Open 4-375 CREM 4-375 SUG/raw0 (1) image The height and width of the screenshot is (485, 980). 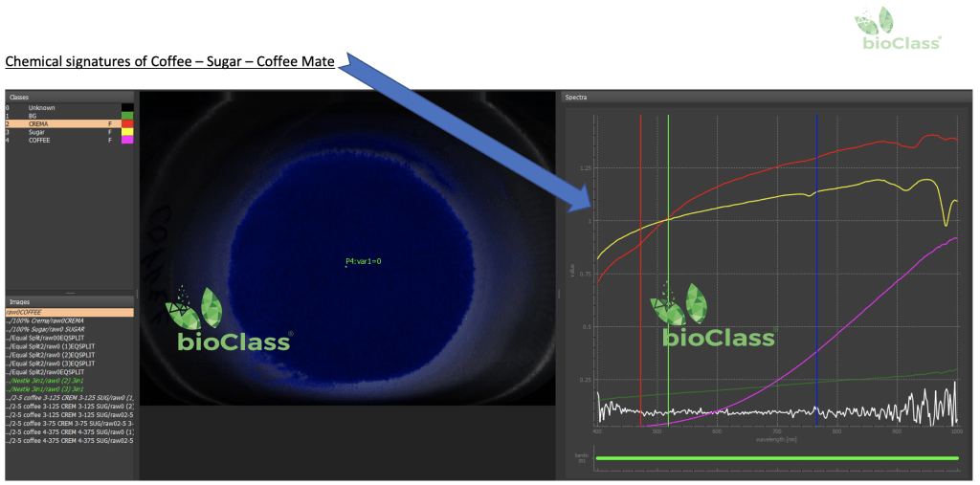pos(69,431)
